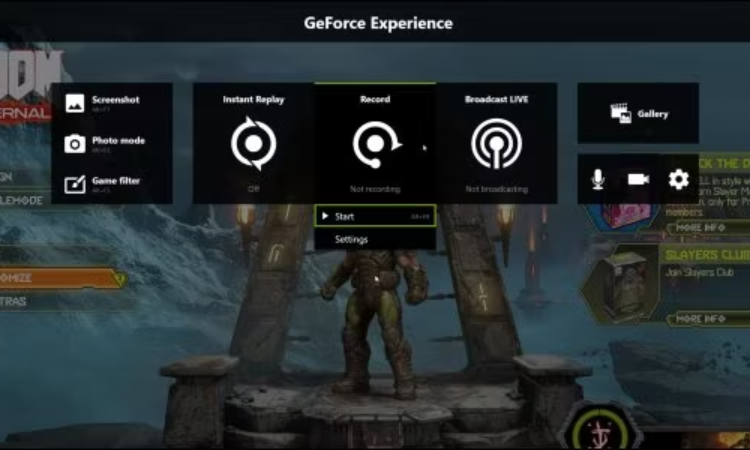Click the Gallery film-and-photos icon
The image size is (750, 450).
pyautogui.click(x=621, y=113)
